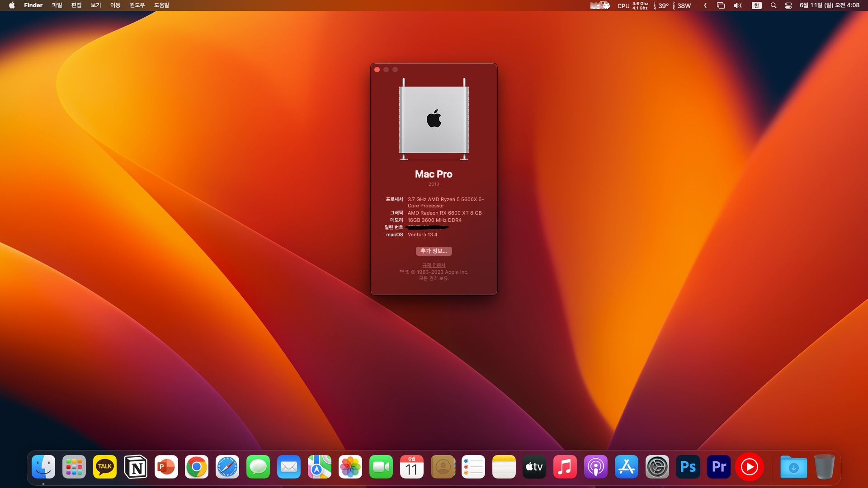Open Calendar showing 11 in Dock
Viewport: 868px width, 488px height.
click(412, 467)
